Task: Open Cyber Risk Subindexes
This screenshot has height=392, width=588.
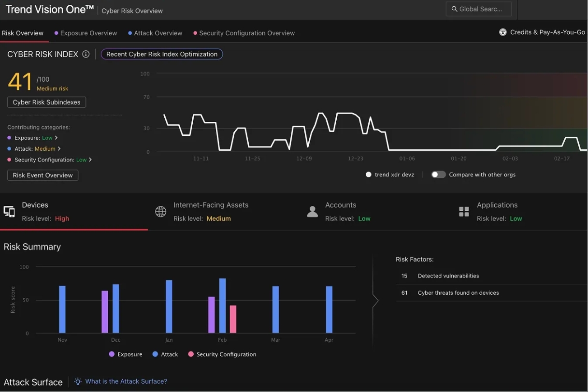Action: coord(47,102)
